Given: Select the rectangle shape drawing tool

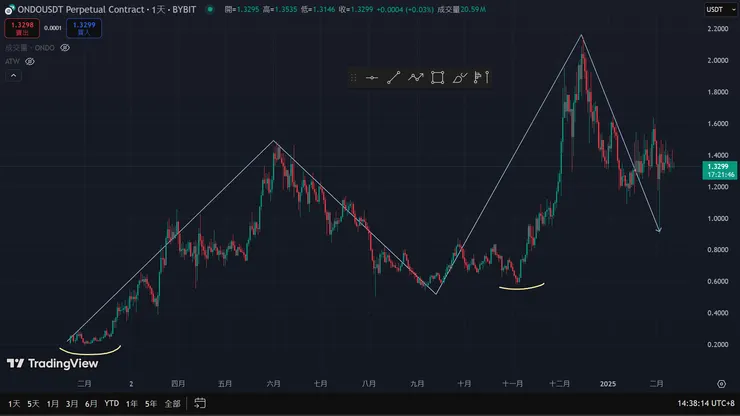Looking at the screenshot, I should (x=437, y=77).
